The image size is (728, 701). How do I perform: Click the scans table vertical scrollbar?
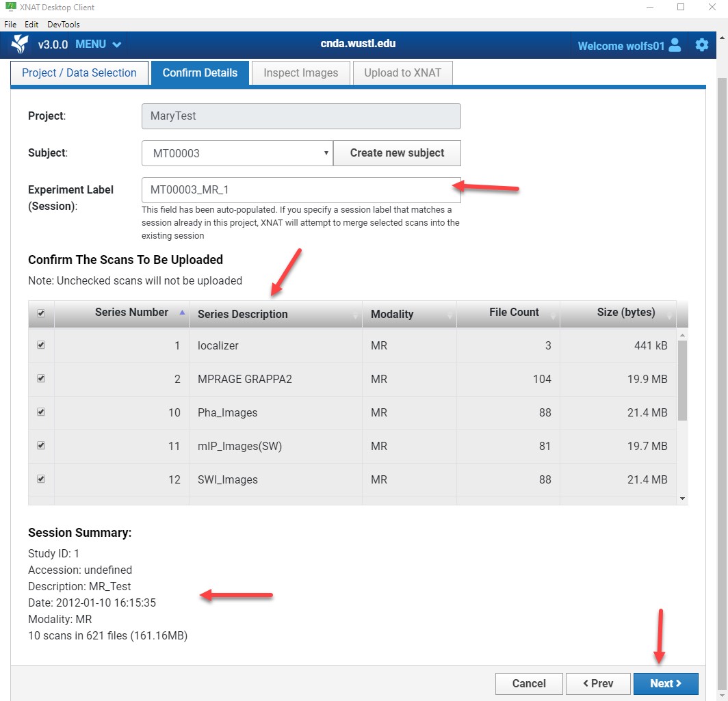click(681, 381)
